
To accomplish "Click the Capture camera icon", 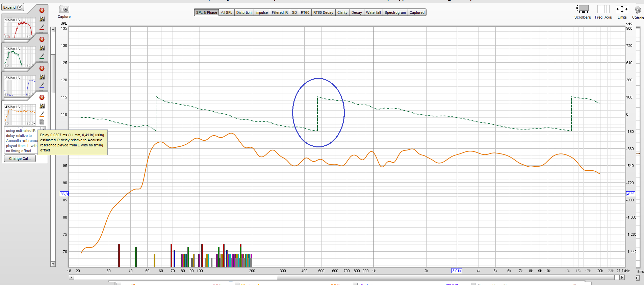I will click(64, 9).
